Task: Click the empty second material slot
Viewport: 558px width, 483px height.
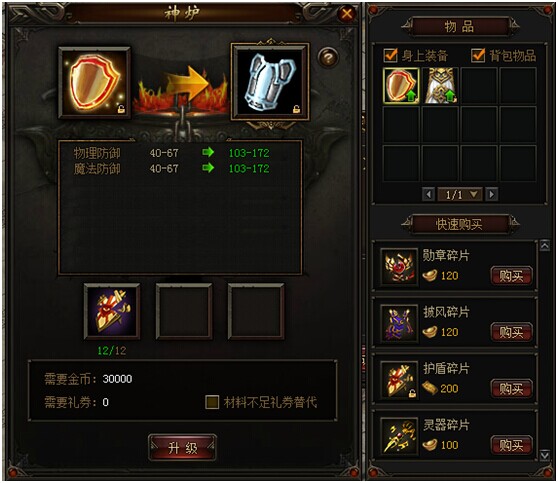Action: coord(184,311)
